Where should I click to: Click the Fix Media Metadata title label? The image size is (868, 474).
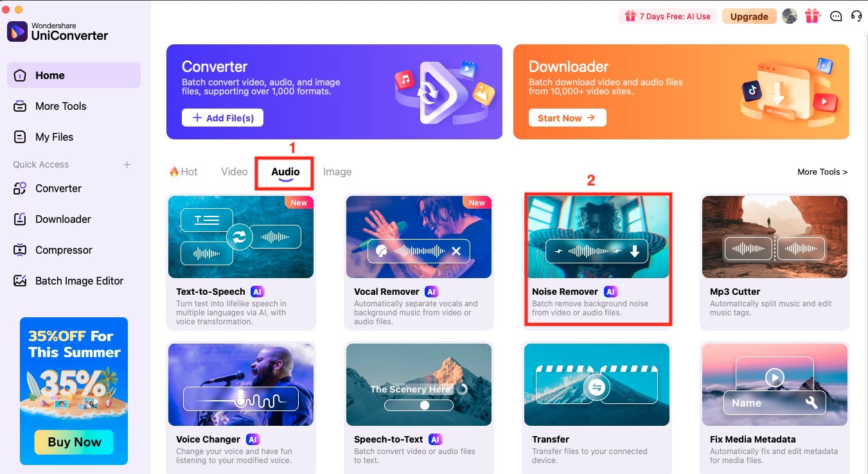tap(753, 439)
